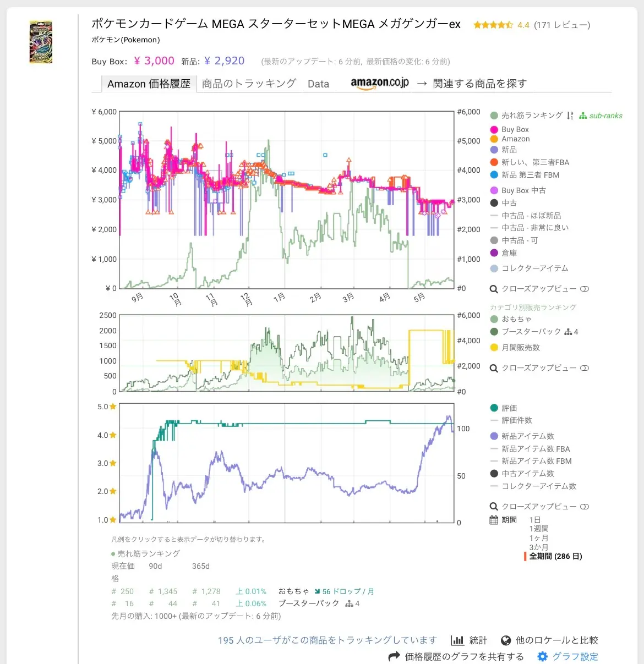The image size is (644, 664).
Task: Click 上 0.06% rank percentage
Action: click(x=251, y=603)
